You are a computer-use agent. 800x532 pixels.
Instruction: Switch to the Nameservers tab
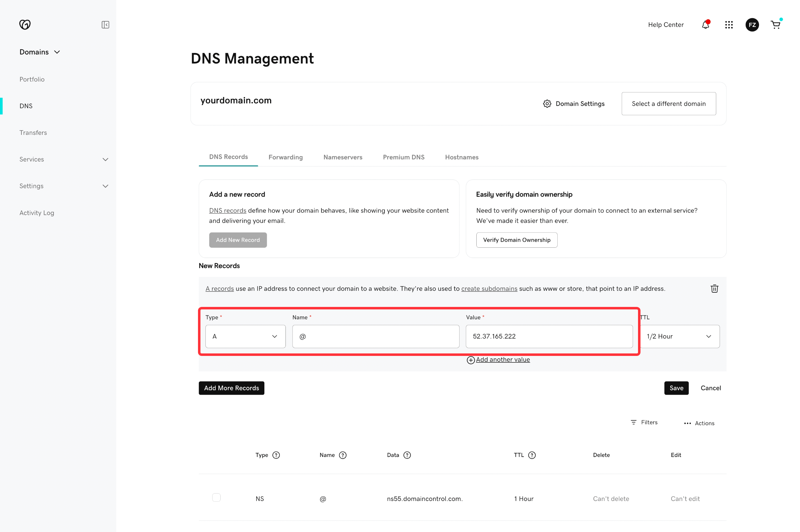(x=343, y=157)
